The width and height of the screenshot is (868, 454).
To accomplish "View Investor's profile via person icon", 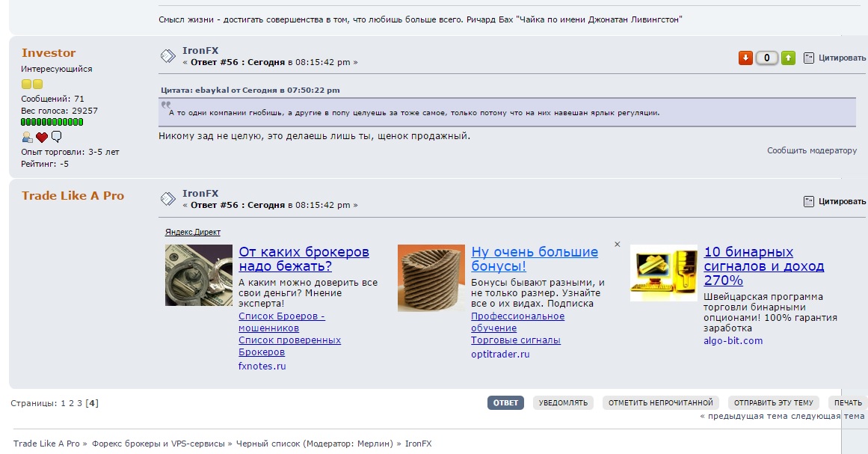I will tap(27, 137).
